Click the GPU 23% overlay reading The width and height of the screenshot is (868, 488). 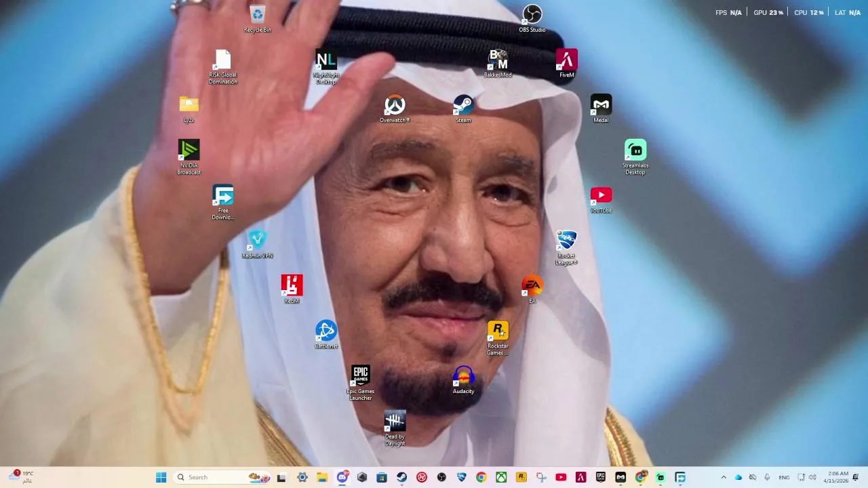pos(768,12)
